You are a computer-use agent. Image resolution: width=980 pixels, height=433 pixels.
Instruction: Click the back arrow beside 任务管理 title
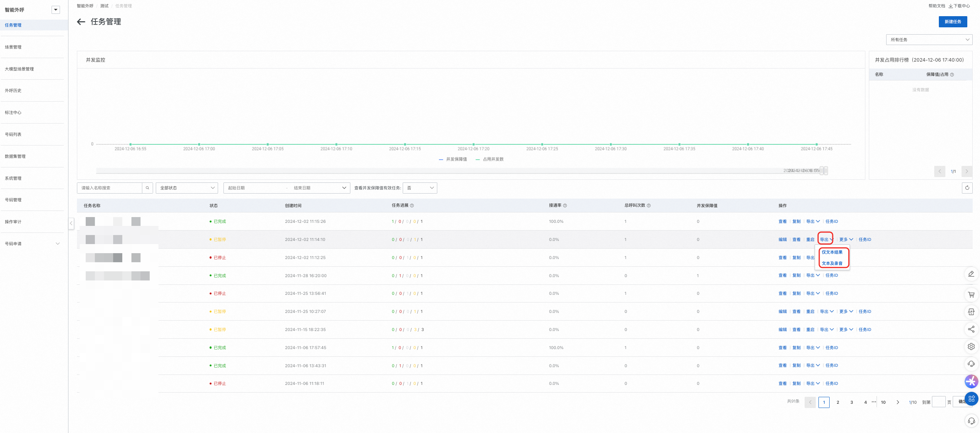click(81, 22)
